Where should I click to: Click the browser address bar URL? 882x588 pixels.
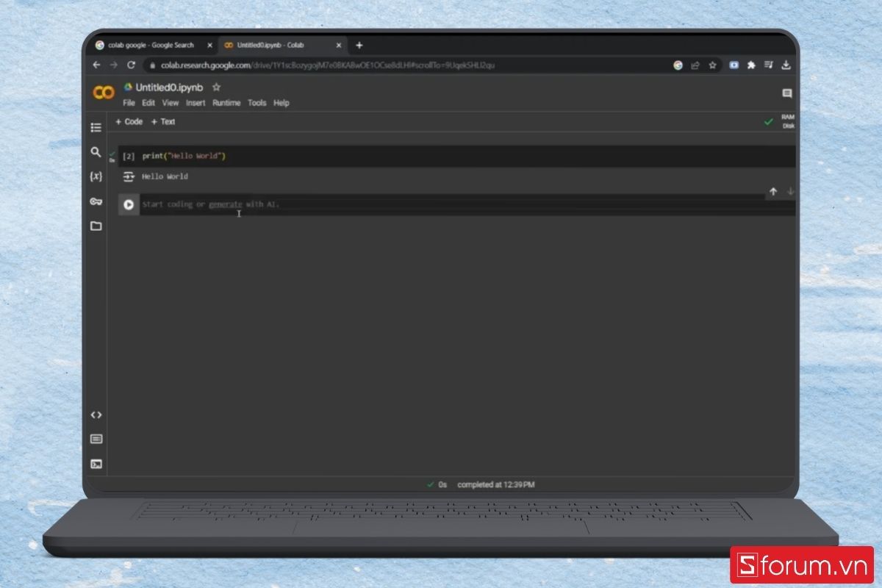328,65
